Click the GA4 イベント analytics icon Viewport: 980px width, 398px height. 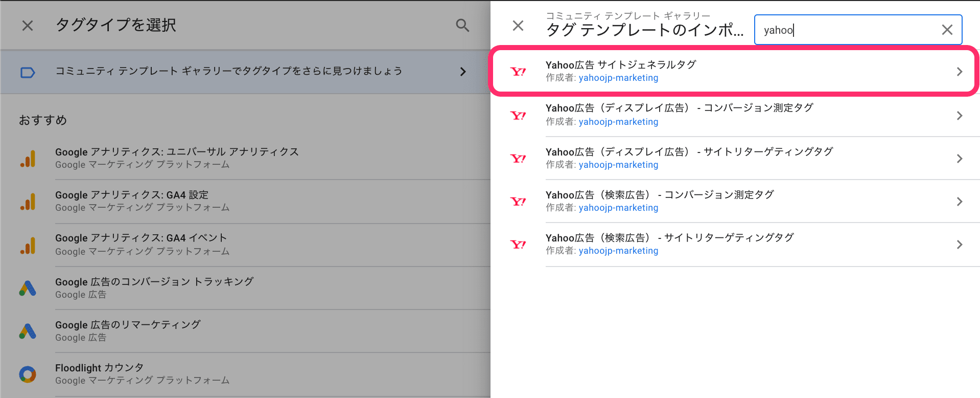pos(28,246)
